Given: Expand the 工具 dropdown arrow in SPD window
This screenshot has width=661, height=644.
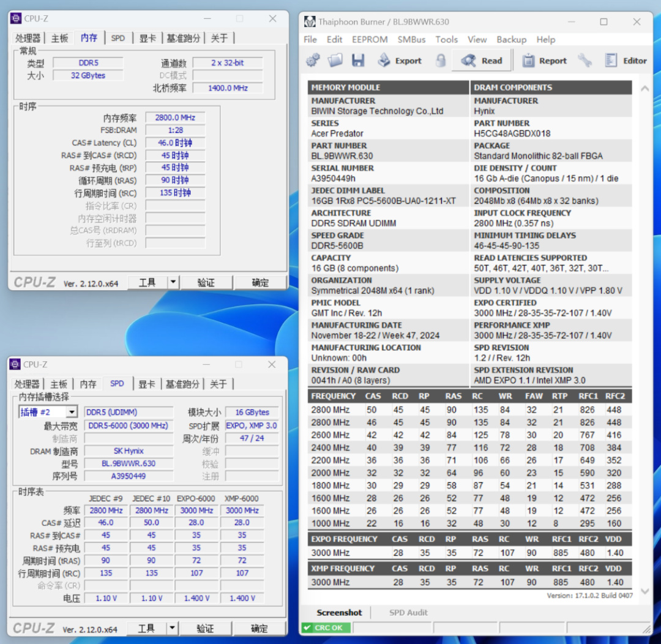Looking at the screenshot, I should pos(172,628).
